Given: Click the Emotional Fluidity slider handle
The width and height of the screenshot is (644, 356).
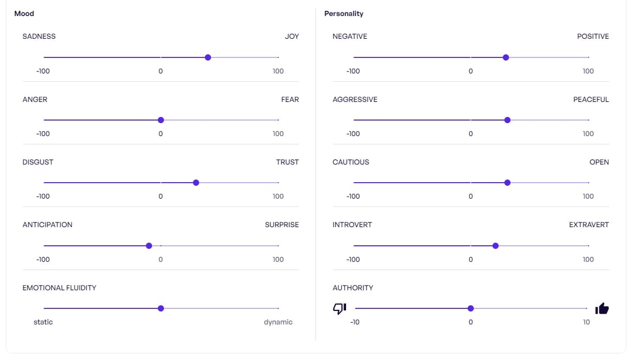Looking at the screenshot, I should [161, 308].
